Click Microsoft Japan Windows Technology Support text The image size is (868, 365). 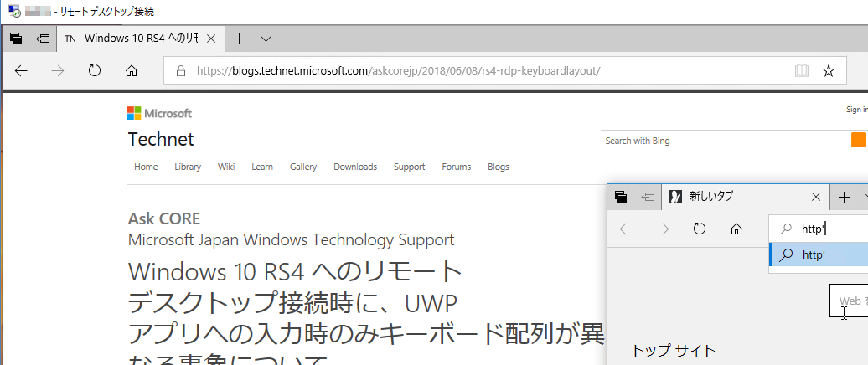291,240
